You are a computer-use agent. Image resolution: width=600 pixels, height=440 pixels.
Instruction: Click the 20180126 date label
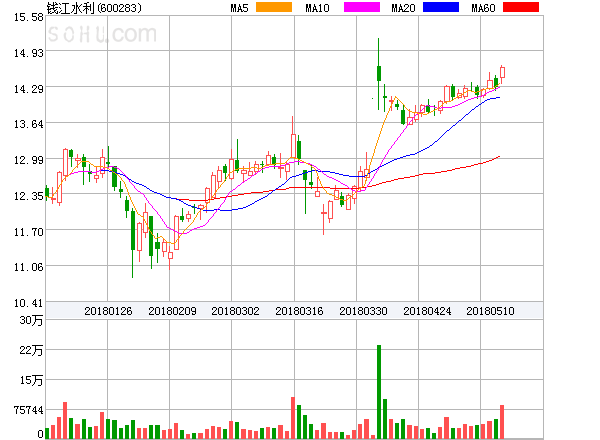point(108,311)
